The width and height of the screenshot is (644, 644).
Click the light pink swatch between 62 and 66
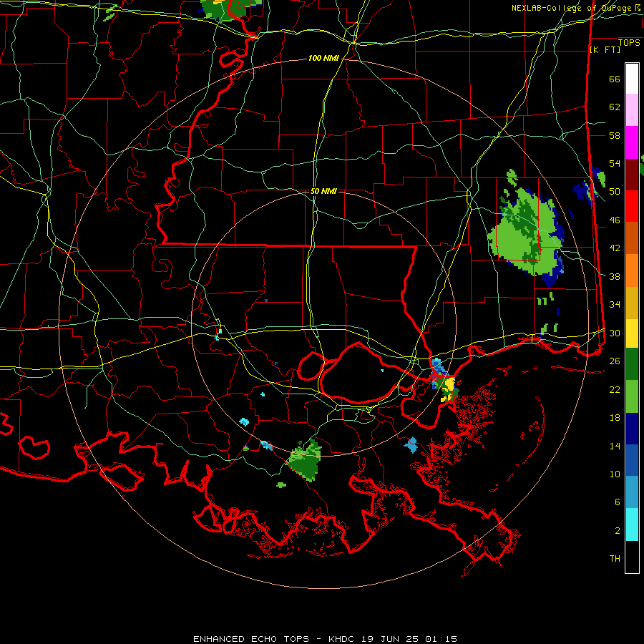(632, 110)
